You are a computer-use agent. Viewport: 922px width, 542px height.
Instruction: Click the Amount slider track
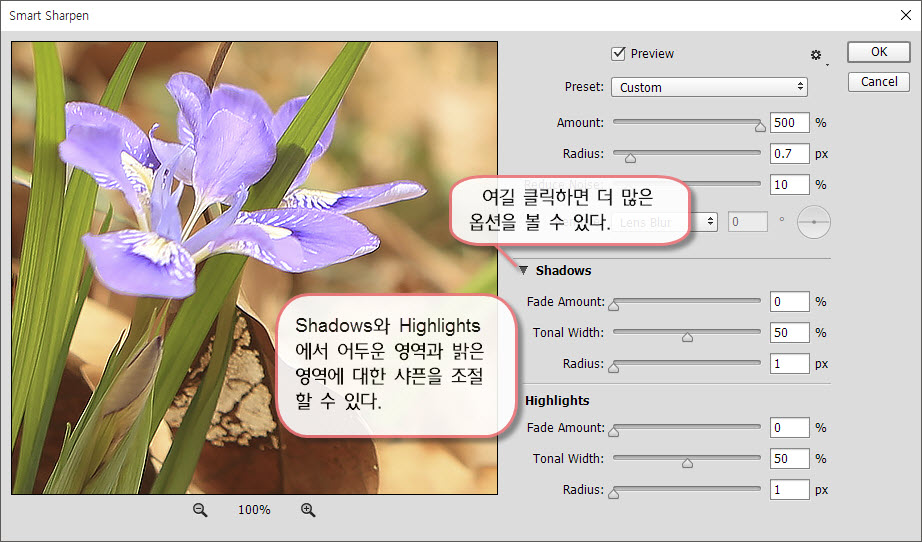point(687,122)
